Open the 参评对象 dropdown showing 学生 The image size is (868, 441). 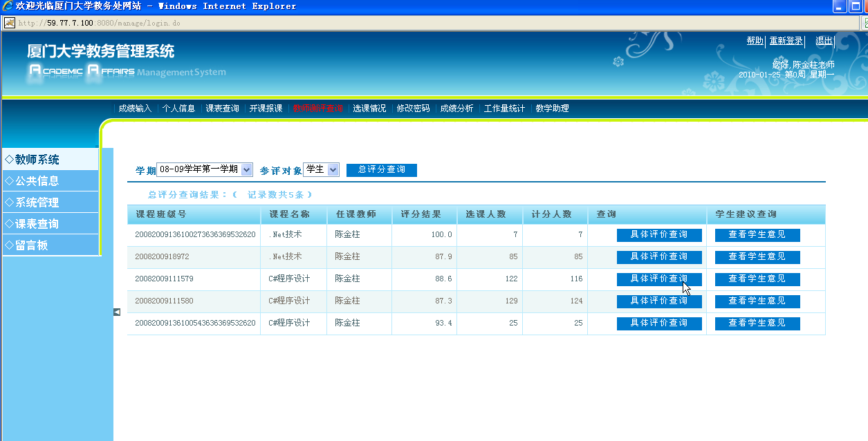pyautogui.click(x=321, y=169)
